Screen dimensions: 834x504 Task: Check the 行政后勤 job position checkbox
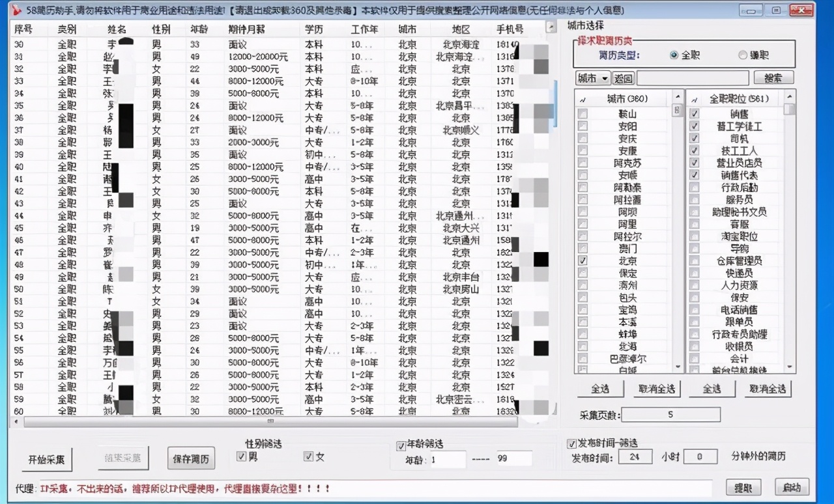(694, 188)
